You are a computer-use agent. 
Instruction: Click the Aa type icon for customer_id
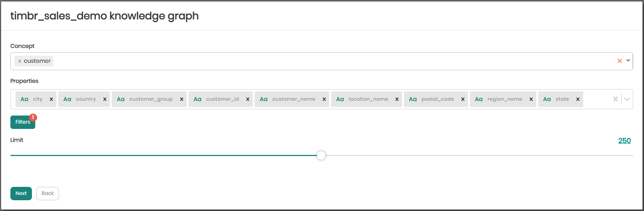click(x=197, y=99)
